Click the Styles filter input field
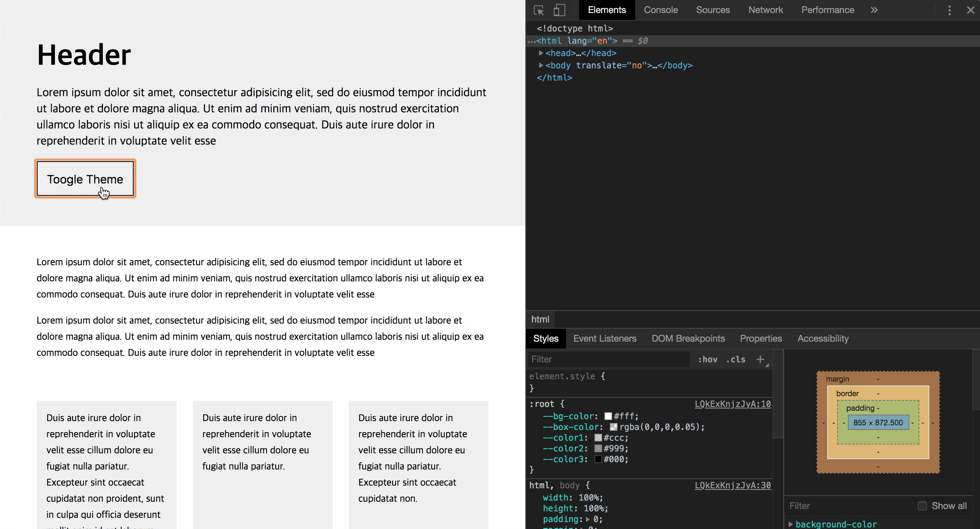The image size is (980, 529). pyautogui.click(x=609, y=359)
